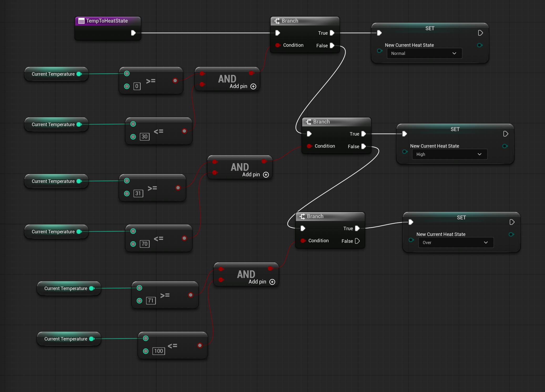Click the Current Temperature output pin feeding <= 70
The image size is (545, 392).
point(79,232)
